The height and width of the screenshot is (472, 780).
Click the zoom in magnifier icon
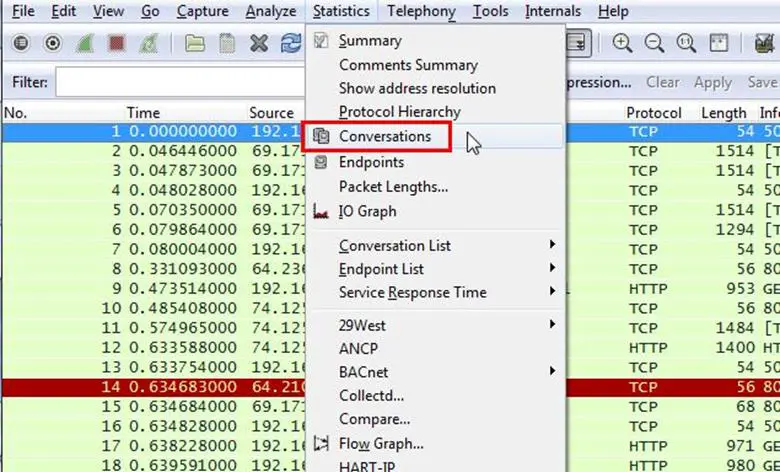pos(622,43)
